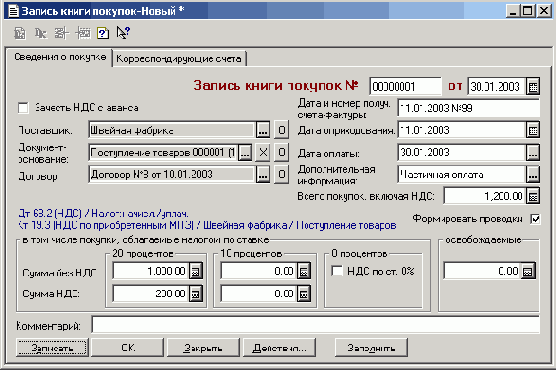Toggle the Формировать проводки checkbox
The image size is (556, 370).
pos(535,219)
